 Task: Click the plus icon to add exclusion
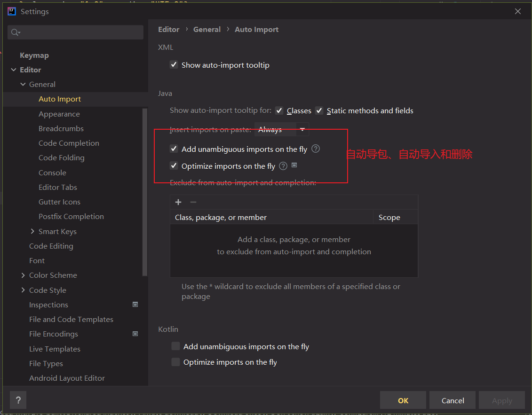[x=178, y=202]
